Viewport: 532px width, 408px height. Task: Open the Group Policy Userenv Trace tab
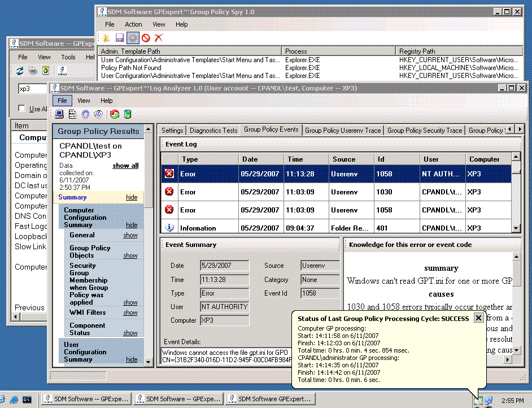(343, 130)
